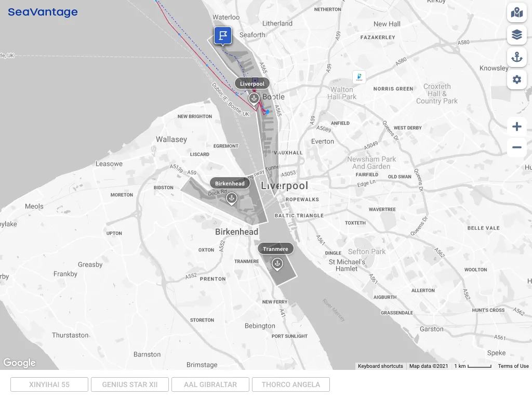The width and height of the screenshot is (532, 399).
Task: Zoom in with the plus button
Action: (517, 127)
